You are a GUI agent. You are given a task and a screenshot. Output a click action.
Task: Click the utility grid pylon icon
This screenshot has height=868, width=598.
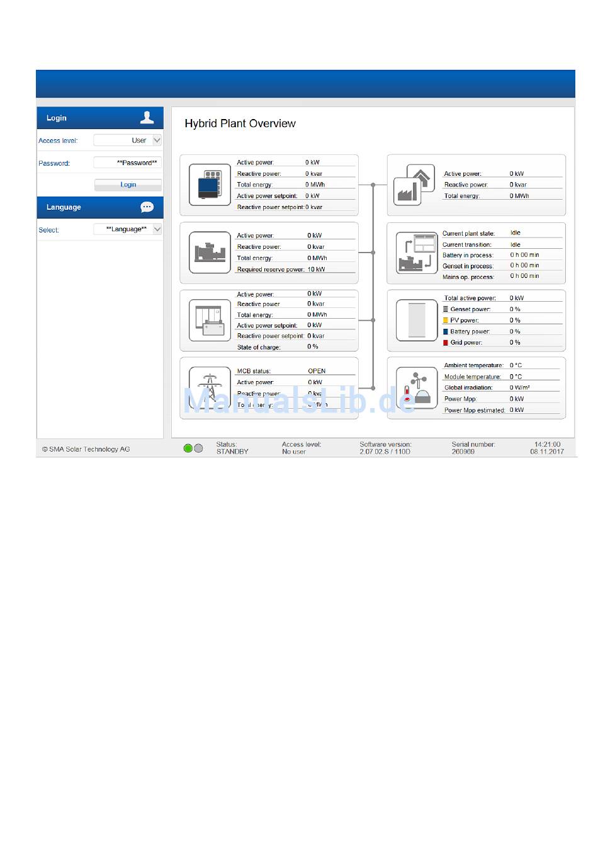pyautogui.click(x=210, y=387)
